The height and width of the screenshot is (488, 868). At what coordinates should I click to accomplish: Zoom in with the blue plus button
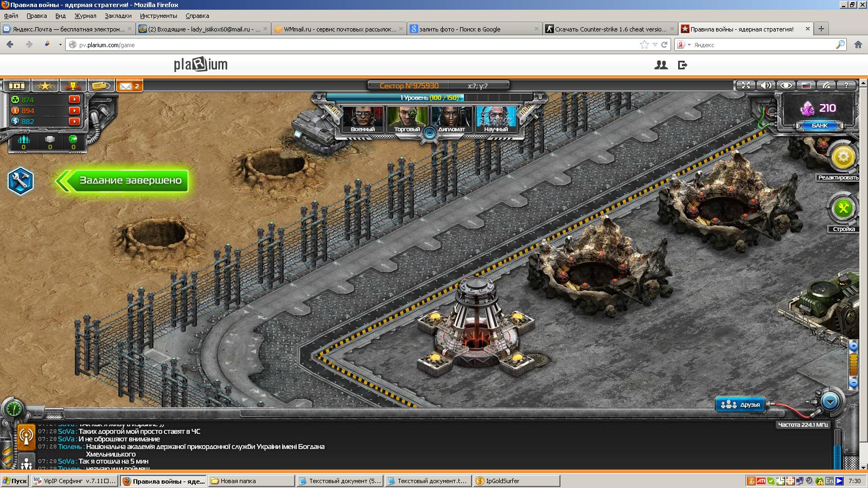(853, 346)
